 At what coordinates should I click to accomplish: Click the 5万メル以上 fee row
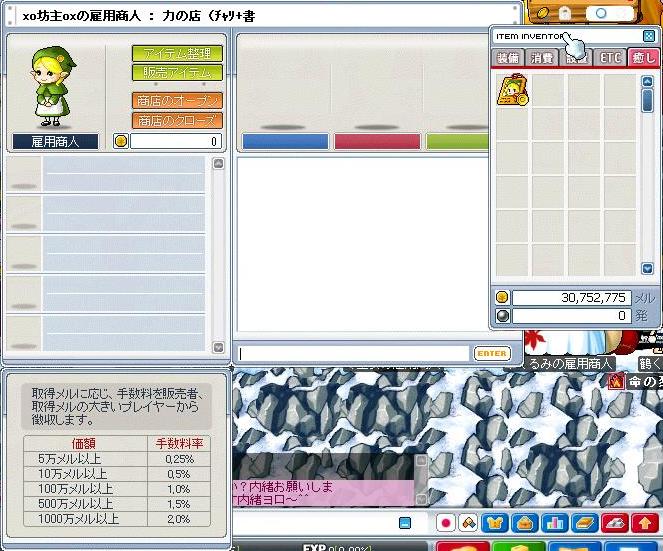(x=117, y=459)
